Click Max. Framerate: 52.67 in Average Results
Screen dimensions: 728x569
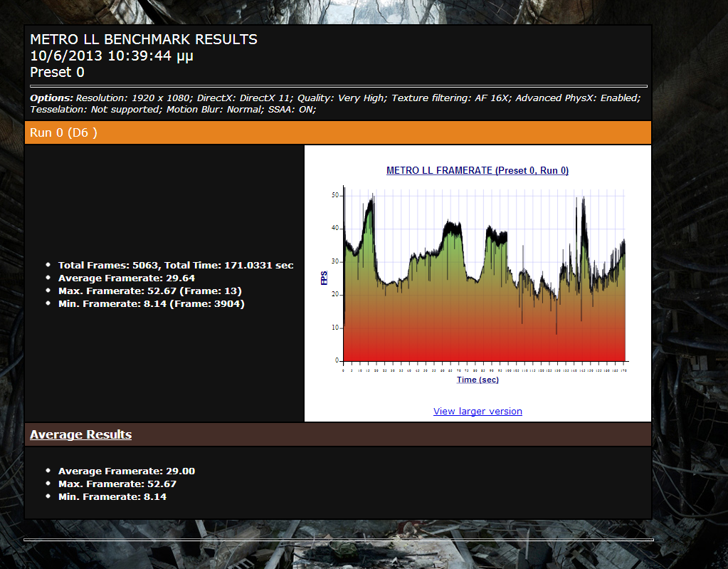(x=117, y=484)
